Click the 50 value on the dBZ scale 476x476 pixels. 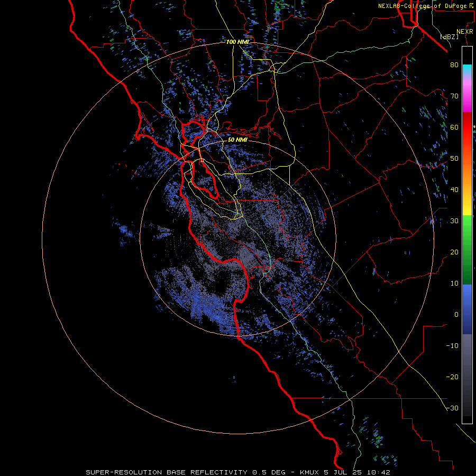pyautogui.click(x=454, y=159)
